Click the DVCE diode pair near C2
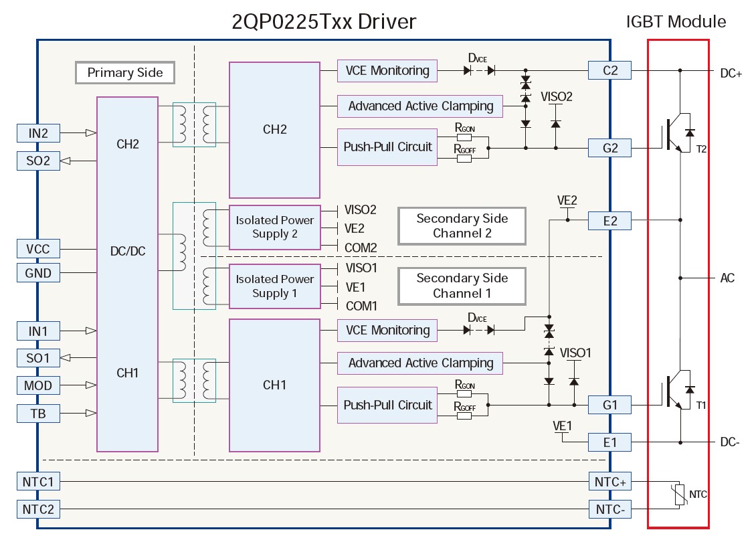This screenshot has width=756, height=540. click(x=480, y=70)
